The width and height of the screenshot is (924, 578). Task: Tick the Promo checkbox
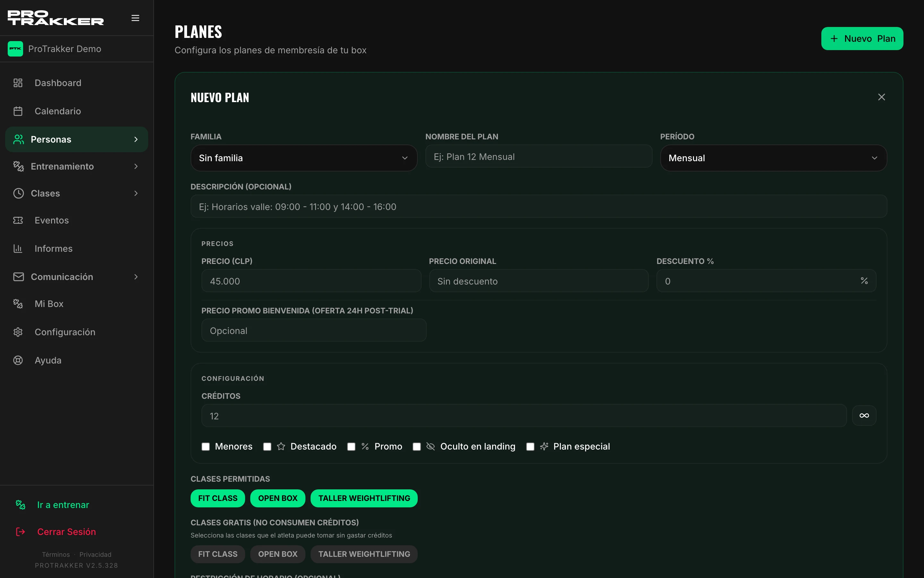(x=351, y=446)
